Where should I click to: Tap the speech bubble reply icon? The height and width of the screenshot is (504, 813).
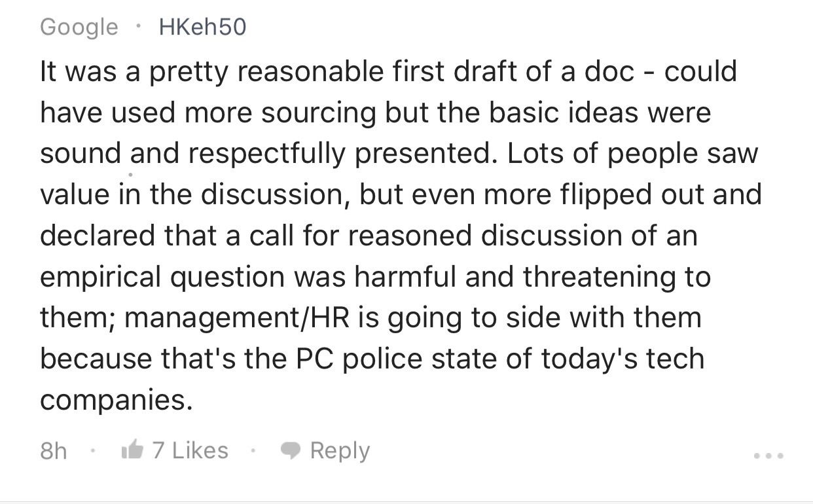pyautogui.click(x=291, y=451)
